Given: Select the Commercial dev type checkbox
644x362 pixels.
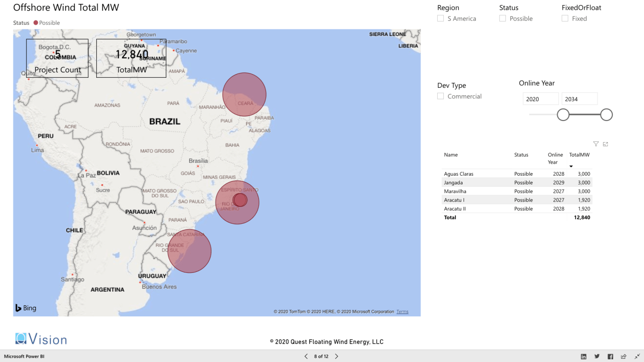Looking at the screenshot, I should click(x=441, y=96).
